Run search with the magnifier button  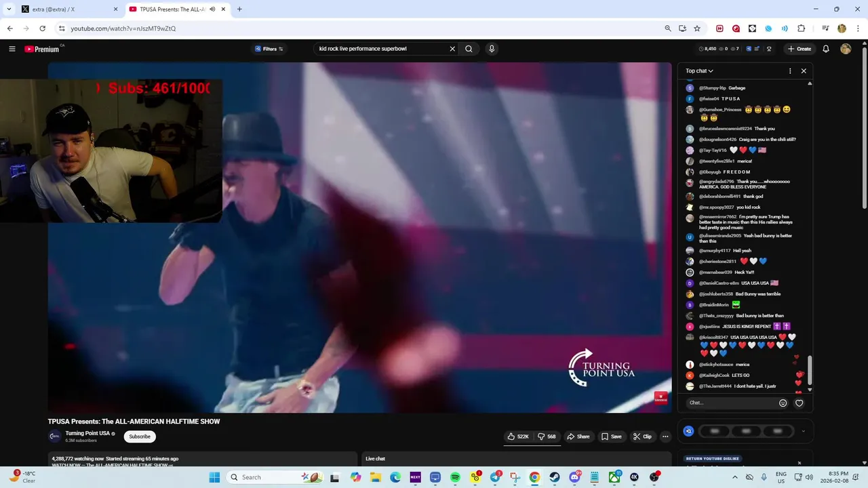[469, 49]
